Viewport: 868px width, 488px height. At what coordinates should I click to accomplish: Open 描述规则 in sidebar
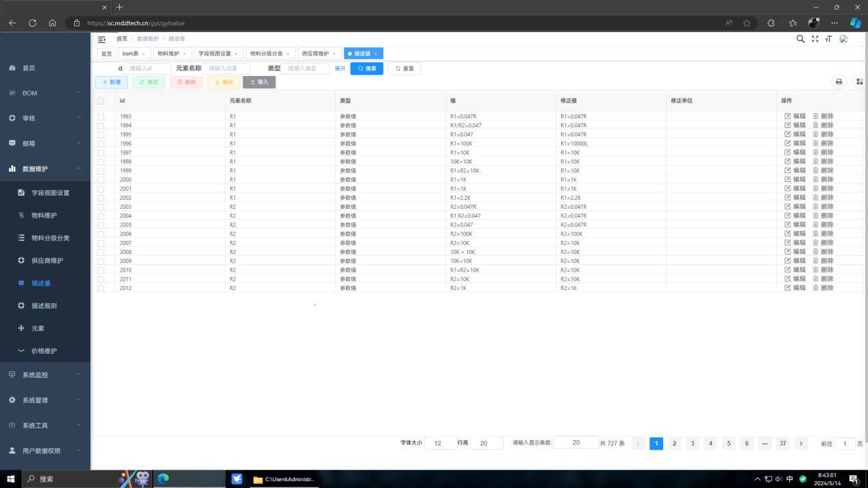pos(45,306)
